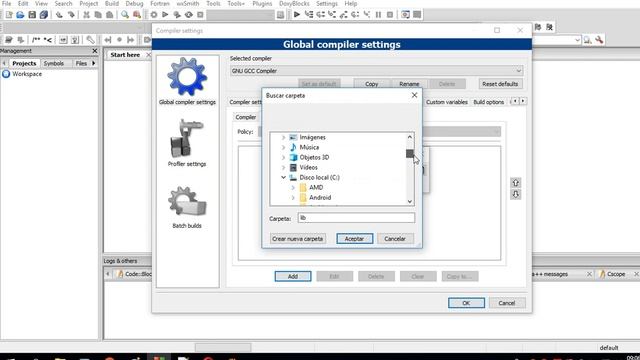Click the folder tree scrollbar thumb
The width and height of the screenshot is (640, 360).
tap(409, 153)
